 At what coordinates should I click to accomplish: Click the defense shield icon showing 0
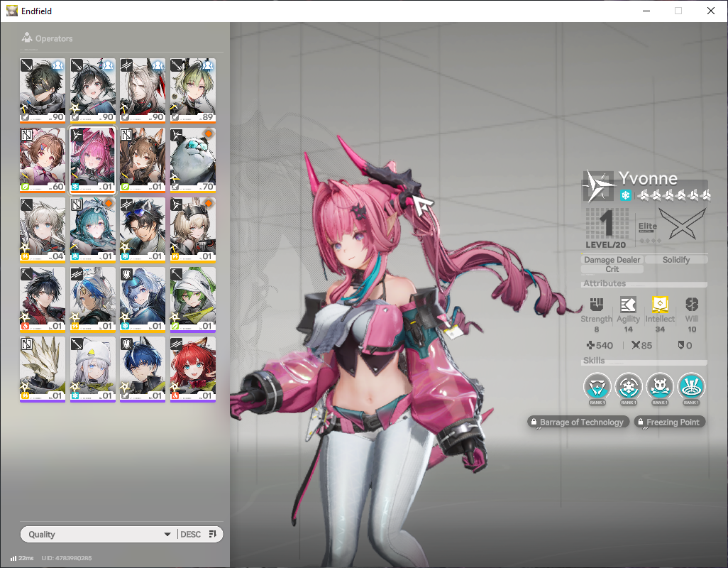click(680, 345)
